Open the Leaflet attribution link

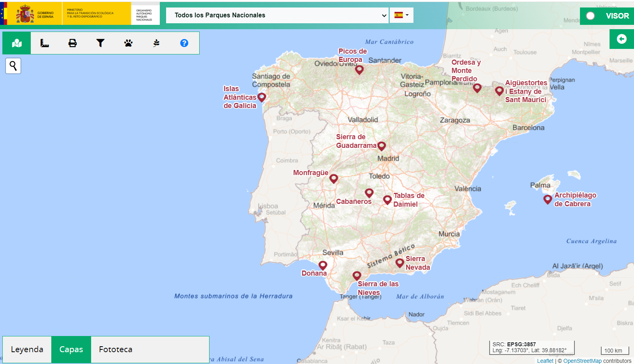(x=545, y=361)
